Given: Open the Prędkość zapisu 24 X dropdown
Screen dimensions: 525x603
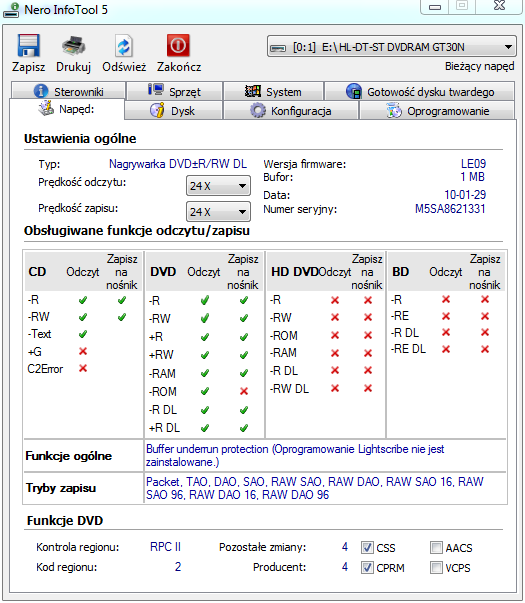Looking at the screenshot, I should tap(218, 212).
